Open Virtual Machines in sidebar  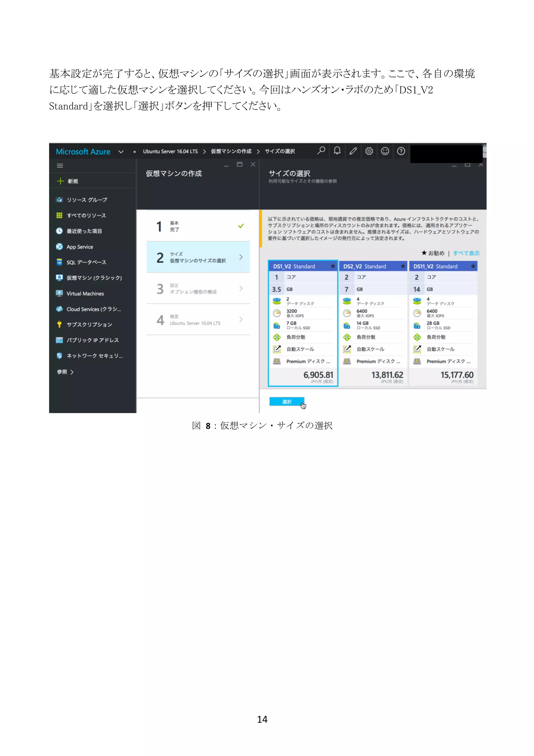[85, 293]
